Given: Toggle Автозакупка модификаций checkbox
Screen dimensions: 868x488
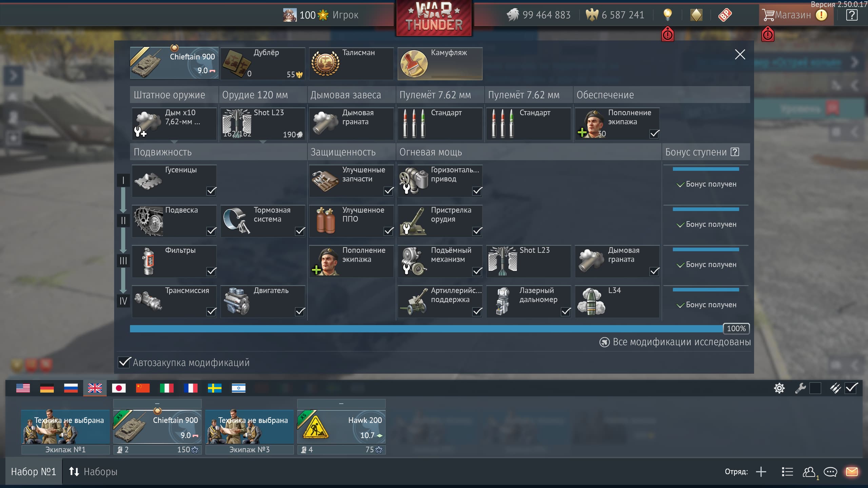Looking at the screenshot, I should [x=124, y=362].
